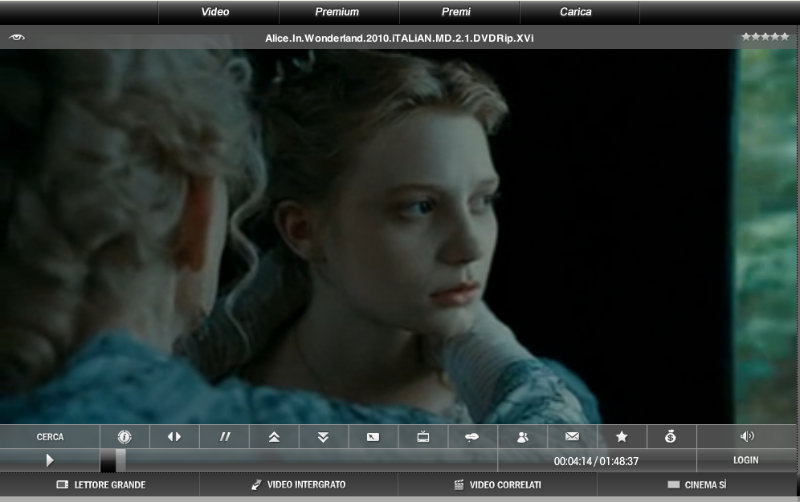The height and width of the screenshot is (502, 800).
Task: Toggle the volume speaker icon
Action: pos(747,437)
